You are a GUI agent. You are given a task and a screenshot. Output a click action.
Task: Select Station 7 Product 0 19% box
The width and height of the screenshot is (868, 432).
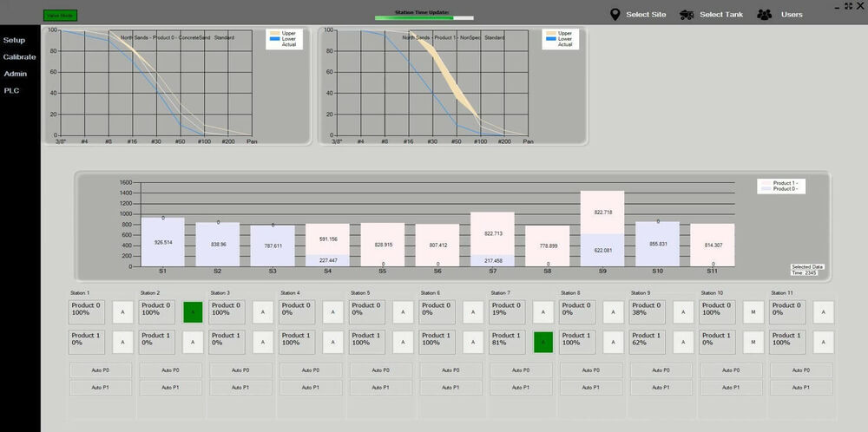[507, 312]
